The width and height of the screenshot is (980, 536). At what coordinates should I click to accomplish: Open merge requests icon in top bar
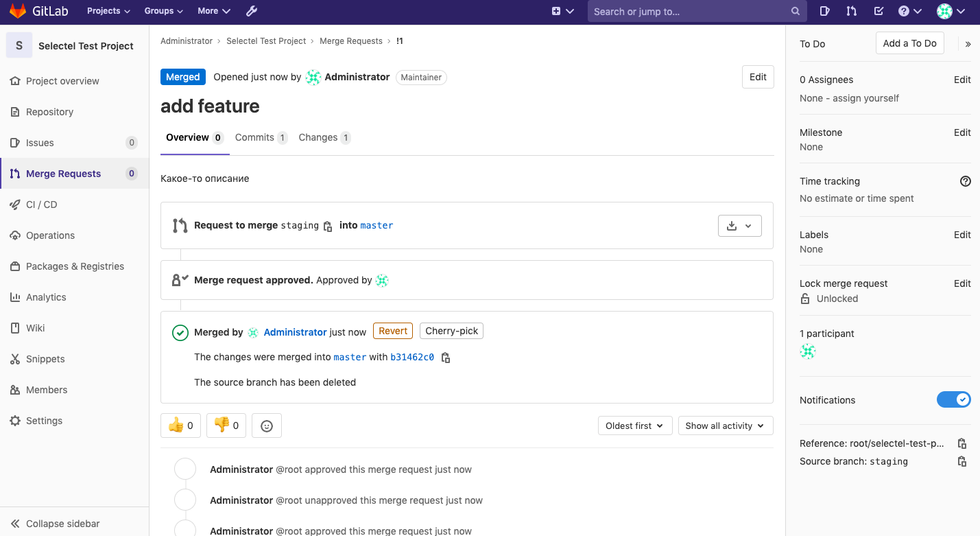(x=851, y=11)
